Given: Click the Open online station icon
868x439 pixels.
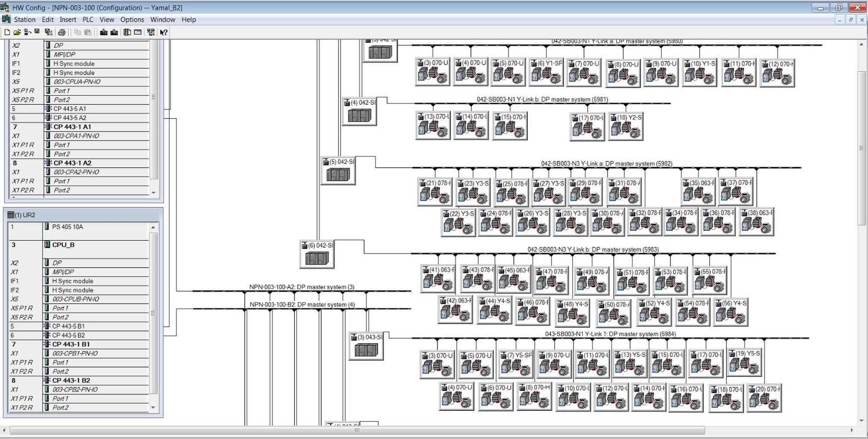Looking at the screenshot, I should coord(27,32).
